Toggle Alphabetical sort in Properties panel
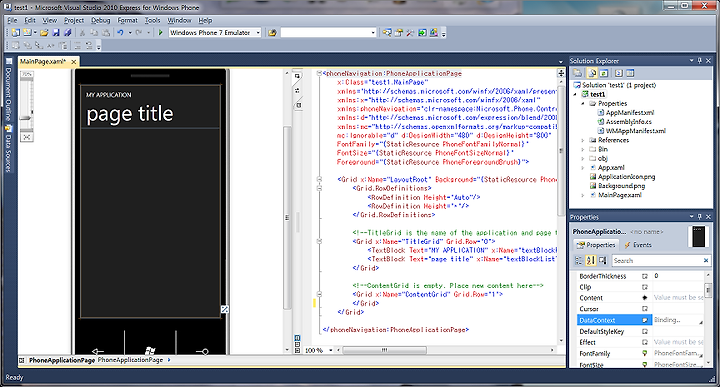 click(591, 260)
